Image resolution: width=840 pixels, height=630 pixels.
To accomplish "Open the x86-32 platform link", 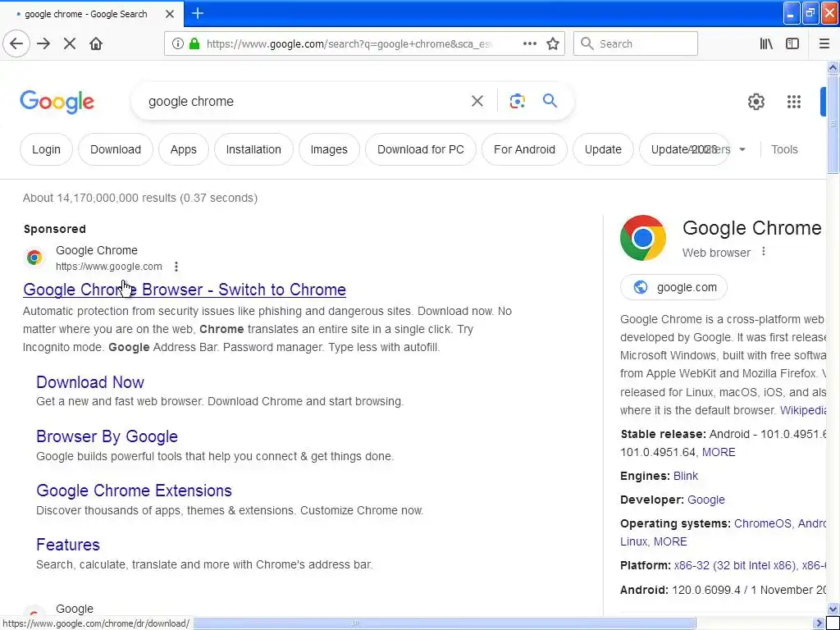I will point(734,565).
